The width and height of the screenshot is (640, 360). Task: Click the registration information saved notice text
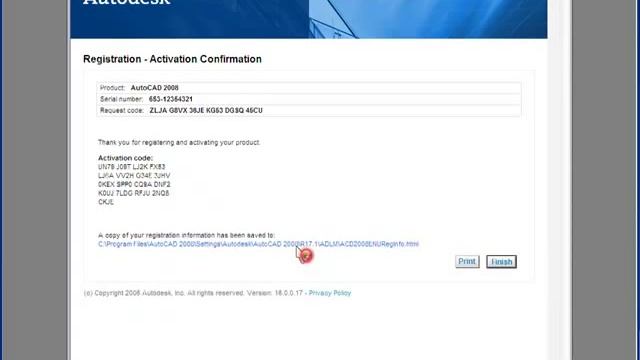186,236
